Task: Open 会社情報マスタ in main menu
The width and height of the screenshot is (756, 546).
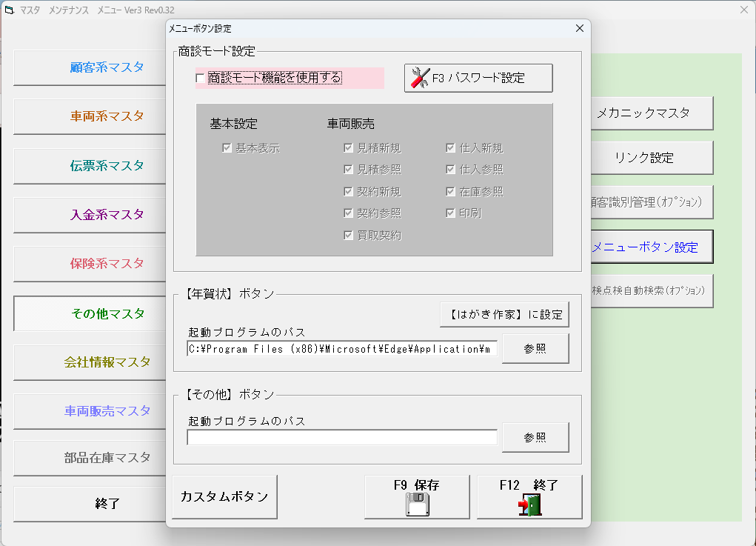Action: coord(90,362)
